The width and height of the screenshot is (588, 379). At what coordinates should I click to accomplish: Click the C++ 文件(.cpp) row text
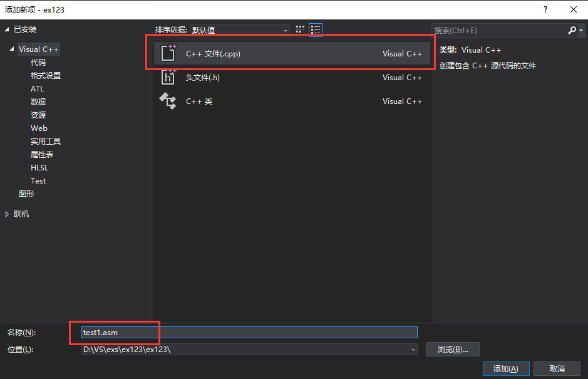click(x=213, y=54)
